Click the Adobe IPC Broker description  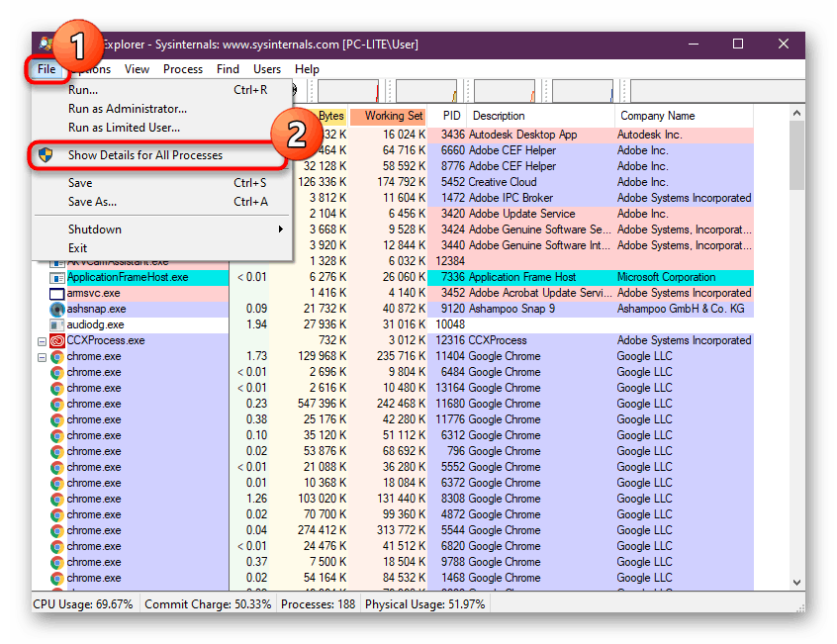511,198
